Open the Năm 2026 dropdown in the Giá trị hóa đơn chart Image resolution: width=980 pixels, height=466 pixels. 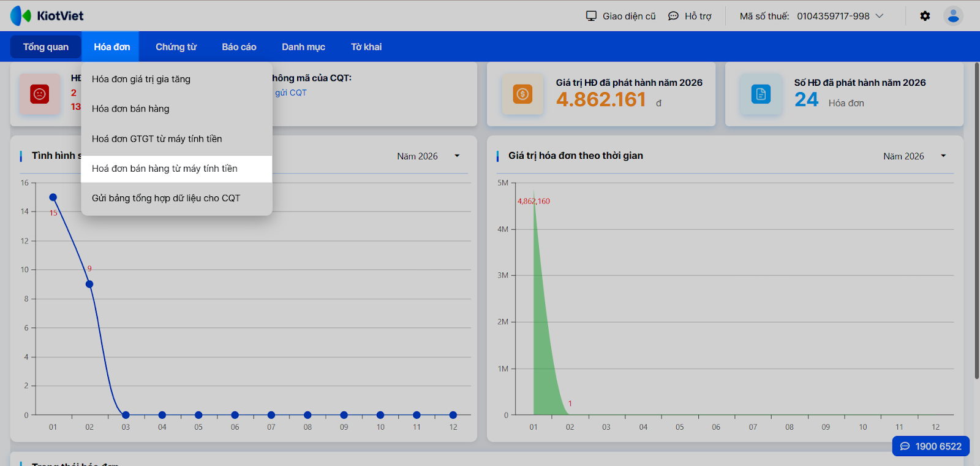[x=943, y=156]
